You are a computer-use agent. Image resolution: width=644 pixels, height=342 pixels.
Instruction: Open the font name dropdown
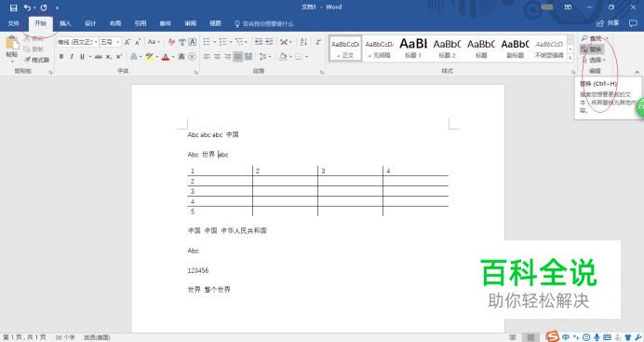(x=96, y=42)
